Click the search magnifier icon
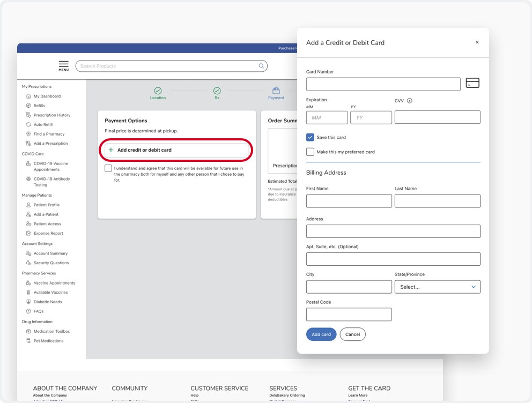 261,66
